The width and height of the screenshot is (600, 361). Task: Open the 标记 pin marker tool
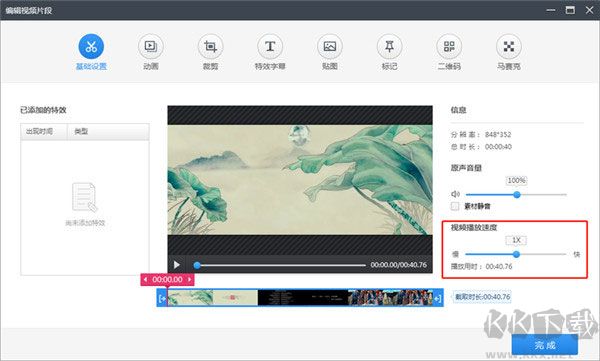point(390,47)
